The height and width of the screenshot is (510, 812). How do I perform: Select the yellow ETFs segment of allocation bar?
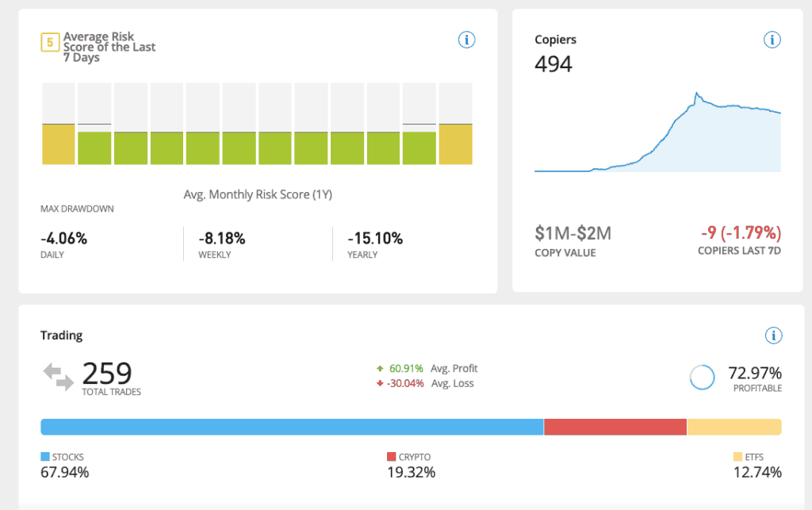(733, 427)
